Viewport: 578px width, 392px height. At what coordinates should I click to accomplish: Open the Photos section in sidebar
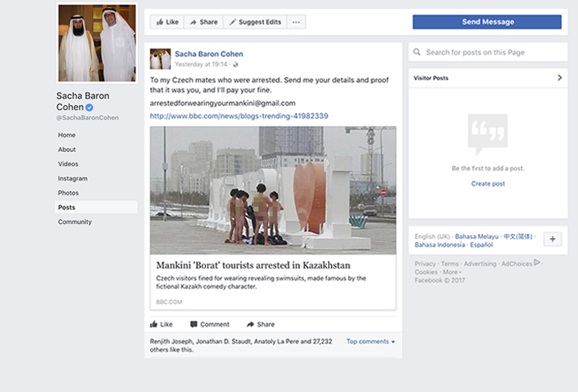(x=68, y=193)
